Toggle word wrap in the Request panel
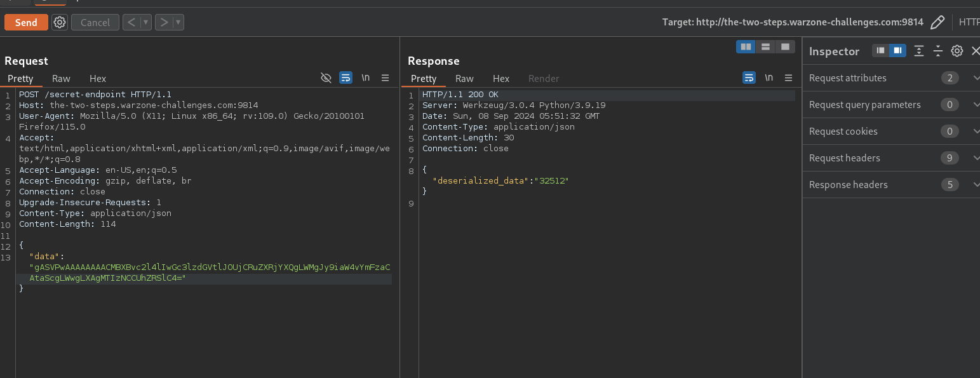This screenshot has width=980, height=378. coord(346,78)
